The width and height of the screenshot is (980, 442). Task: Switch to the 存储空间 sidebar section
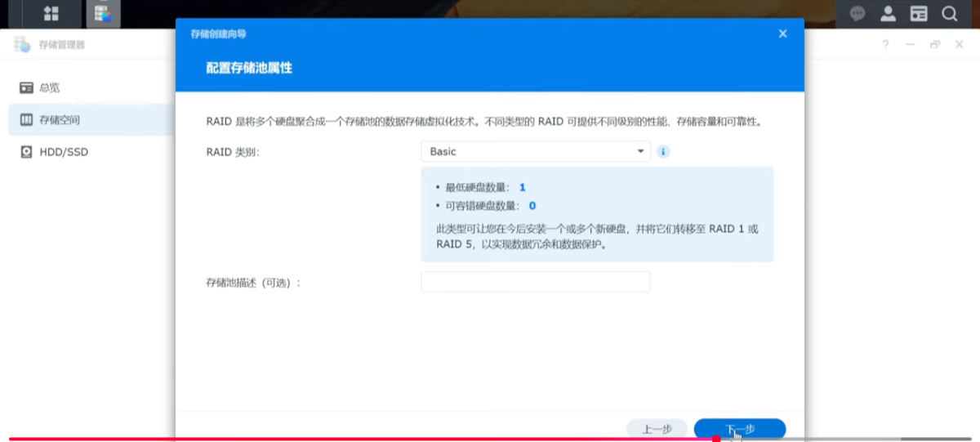click(x=59, y=120)
